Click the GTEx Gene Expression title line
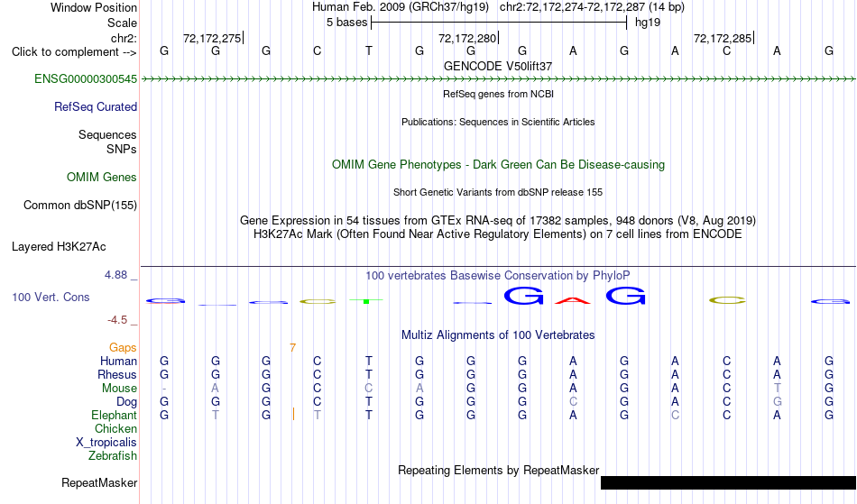This screenshot has width=857, height=504. click(498, 221)
